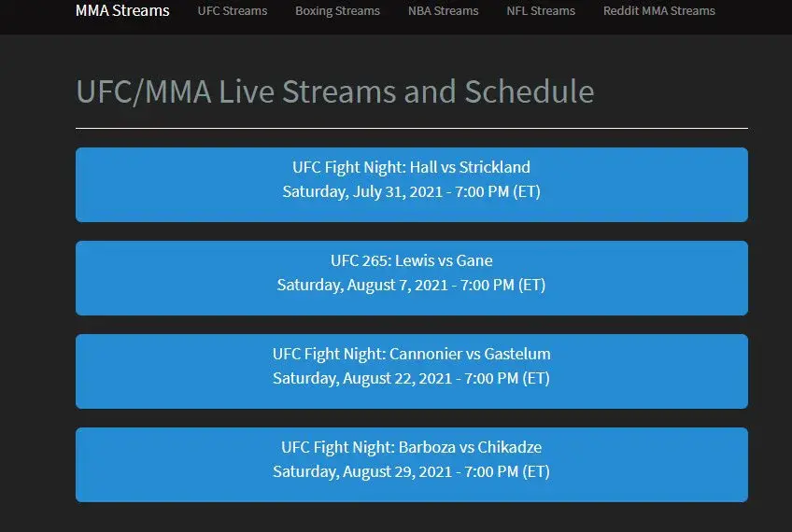Select NBA Streams from the top navigation
The height and width of the screenshot is (532, 792).
pyautogui.click(x=443, y=10)
